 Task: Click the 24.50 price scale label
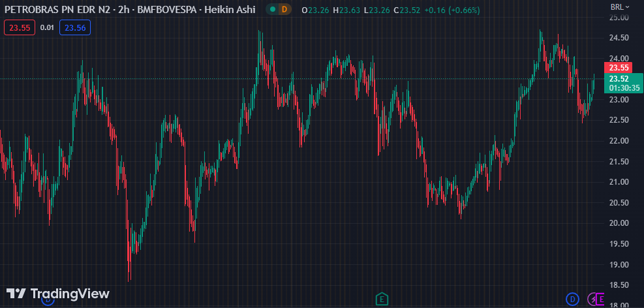click(619, 38)
